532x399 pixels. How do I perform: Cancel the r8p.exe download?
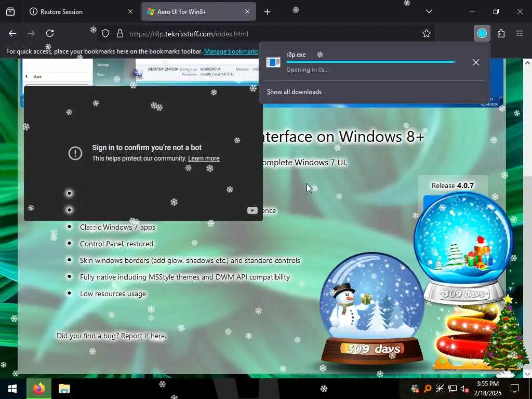click(x=476, y=62)
